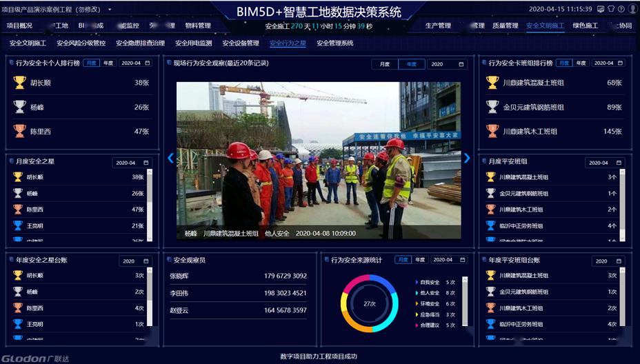Open help via the question mark icon

621,9
